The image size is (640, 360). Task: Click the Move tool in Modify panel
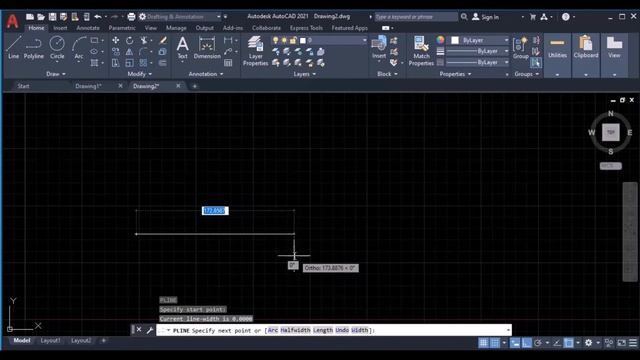click(116, 40)
